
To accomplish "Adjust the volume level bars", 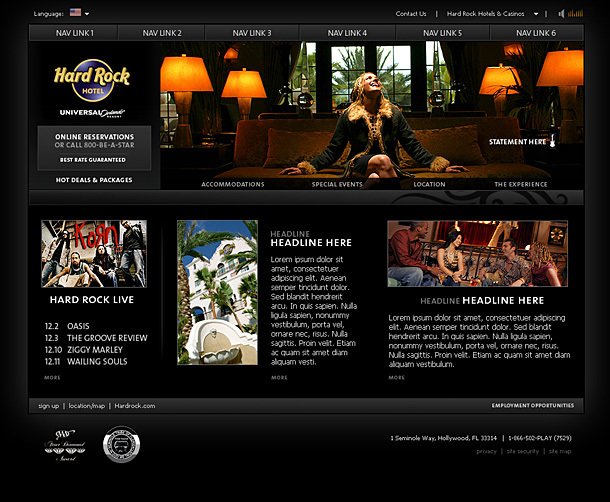I will click(x=575, y=14).
